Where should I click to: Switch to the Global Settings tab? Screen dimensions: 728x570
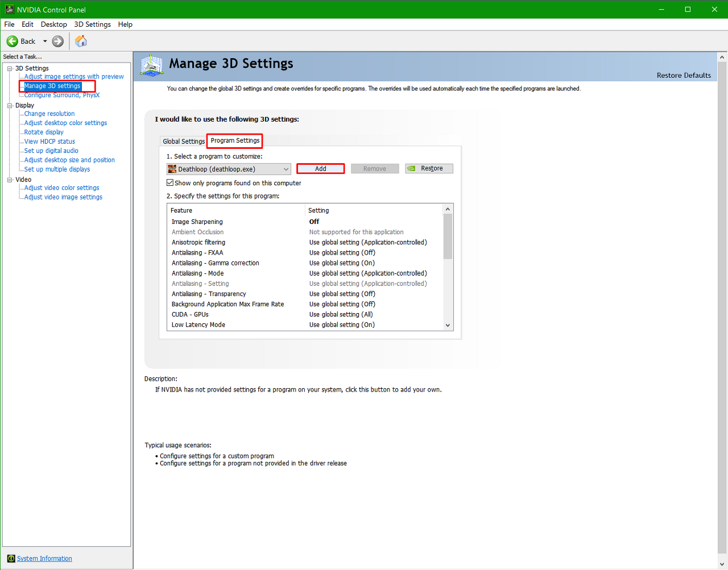184,142
